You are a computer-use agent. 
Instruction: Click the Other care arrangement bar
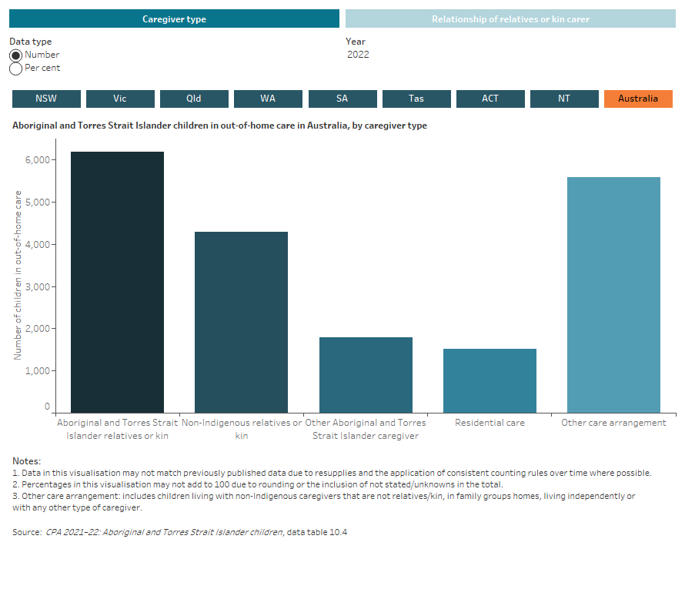coord(613,293)
